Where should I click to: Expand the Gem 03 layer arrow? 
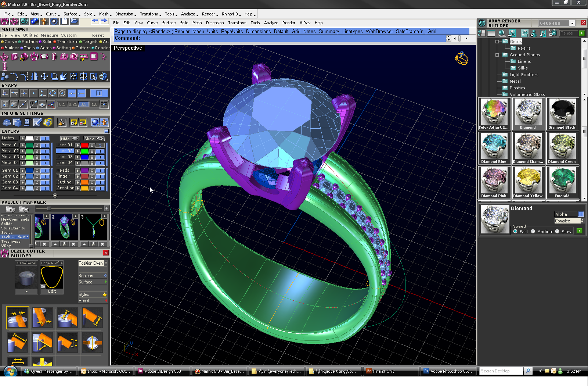(x=23, y=182)
